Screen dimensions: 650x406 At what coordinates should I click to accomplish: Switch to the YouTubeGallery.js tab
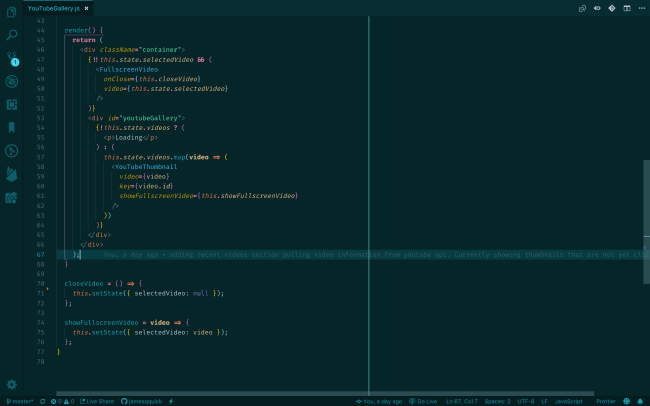point(55,8)
